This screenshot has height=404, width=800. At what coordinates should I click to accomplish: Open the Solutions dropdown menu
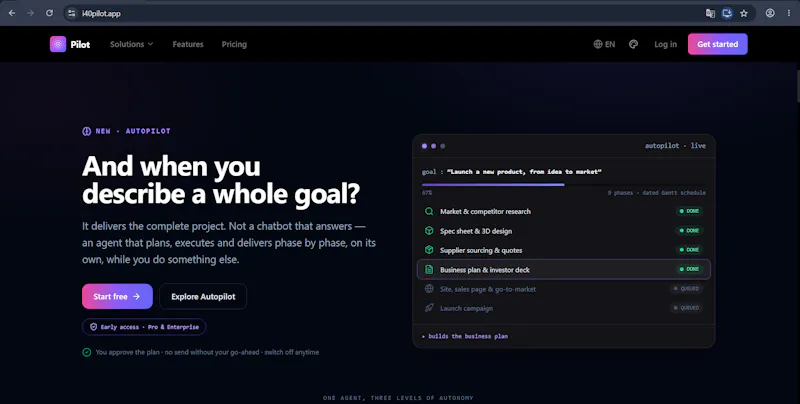click(132, 44)
